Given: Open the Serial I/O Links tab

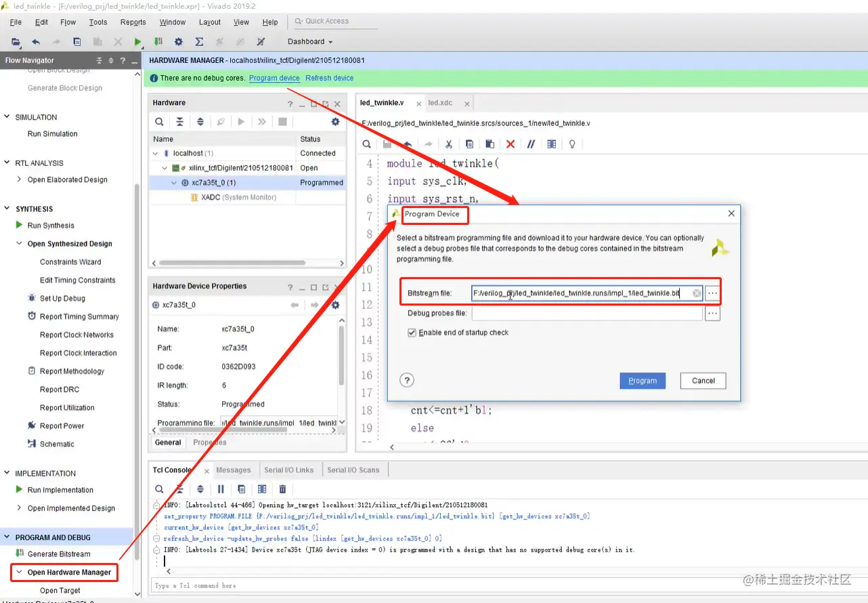Looking at the screenshot, I should 289,470.
